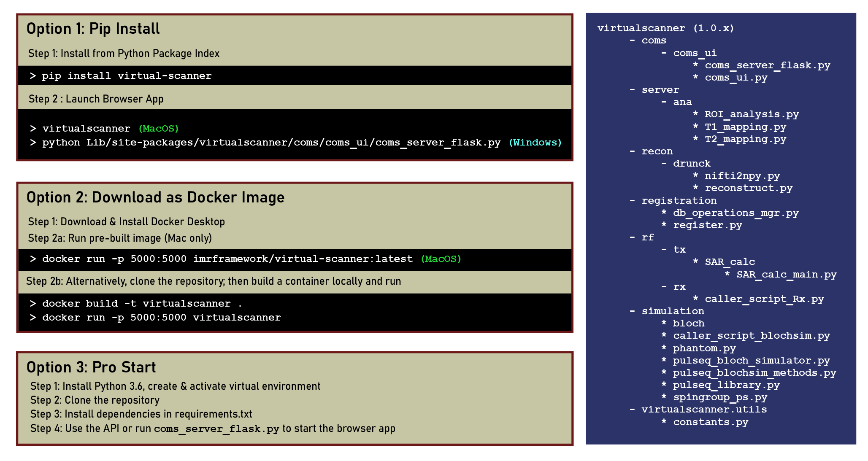Click the "docker build -t virtualscanner ." command
This screenshot has width=868, height=461.
tap(142, 304)
